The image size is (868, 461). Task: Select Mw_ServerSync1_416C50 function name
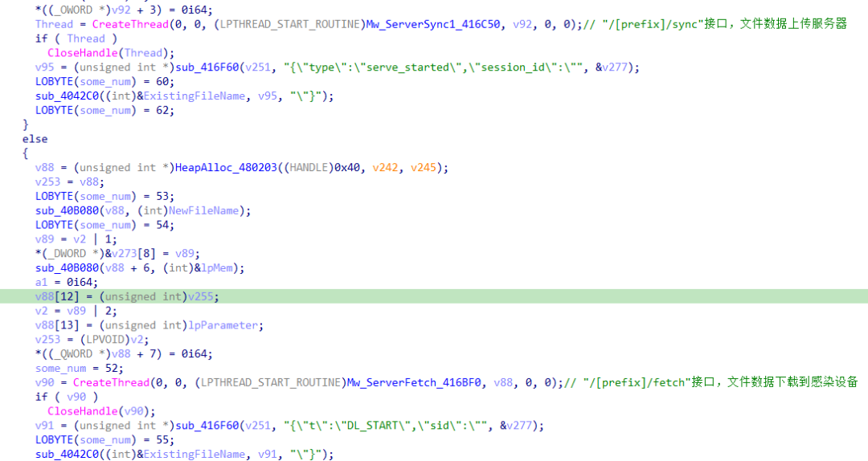coord(433,24)
